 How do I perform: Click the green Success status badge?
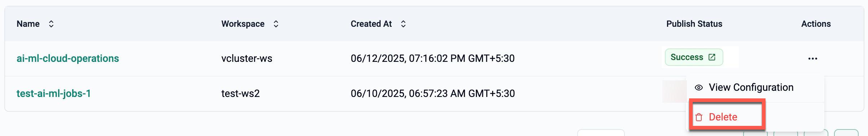pos(694,57)
